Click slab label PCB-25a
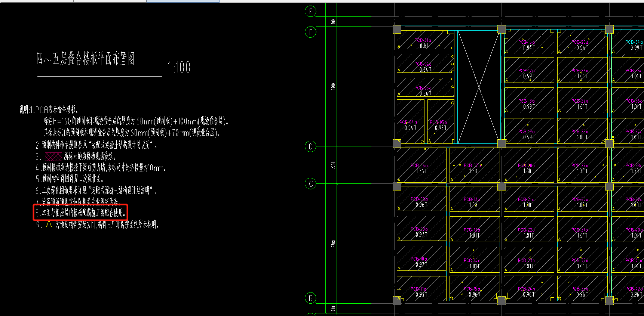The width and height of the screenshot is (644, 316). (580, 42)
